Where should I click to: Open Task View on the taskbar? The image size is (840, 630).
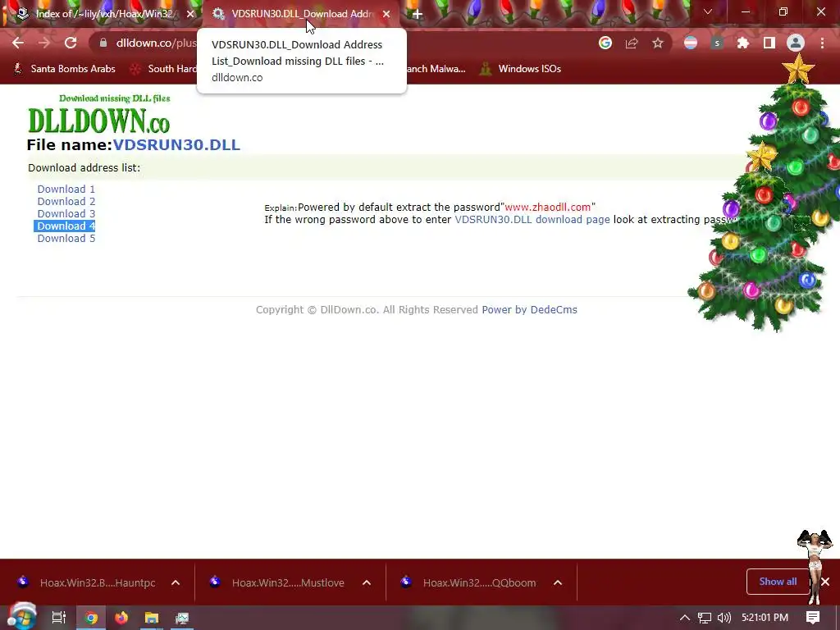(58, 618)
